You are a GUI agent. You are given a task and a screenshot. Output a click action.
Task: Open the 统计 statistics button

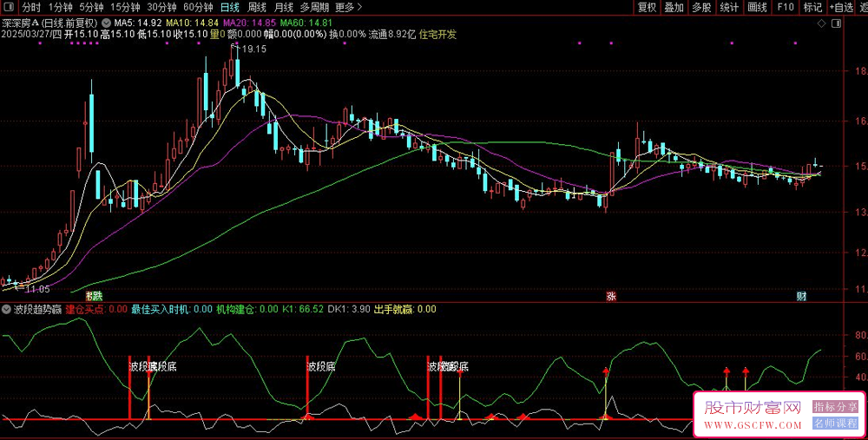(x=729, y=7)
